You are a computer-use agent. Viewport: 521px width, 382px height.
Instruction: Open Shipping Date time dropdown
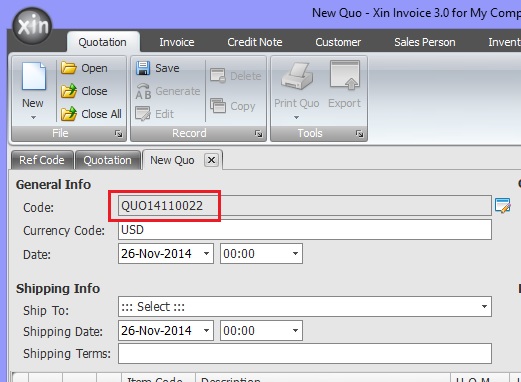click(295, 330)
